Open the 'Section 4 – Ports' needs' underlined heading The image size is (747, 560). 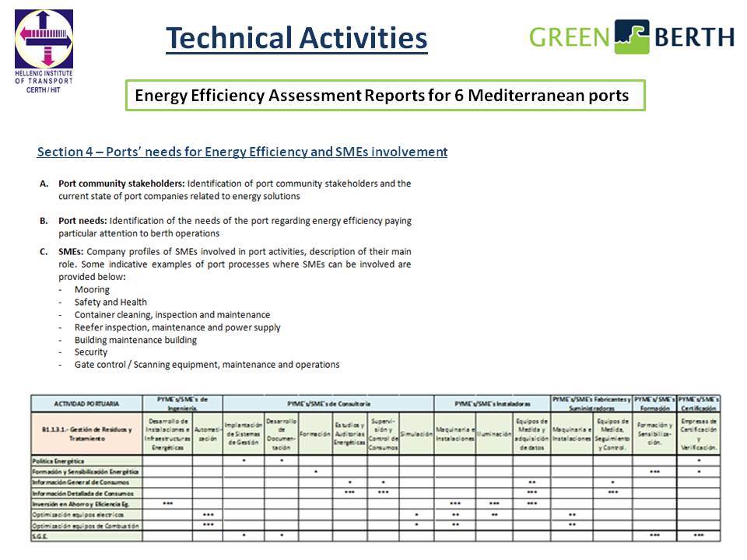(x=242, y=152)
